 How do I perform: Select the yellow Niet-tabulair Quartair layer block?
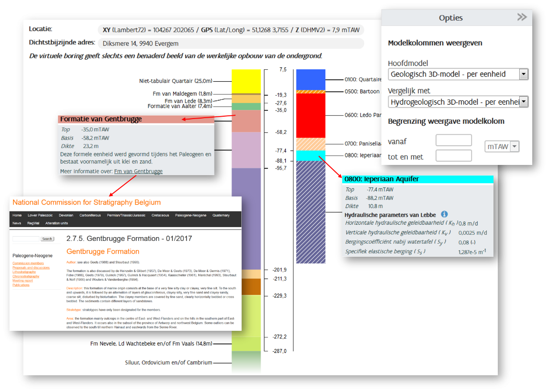pyautogui.click(x=246, y=81)
